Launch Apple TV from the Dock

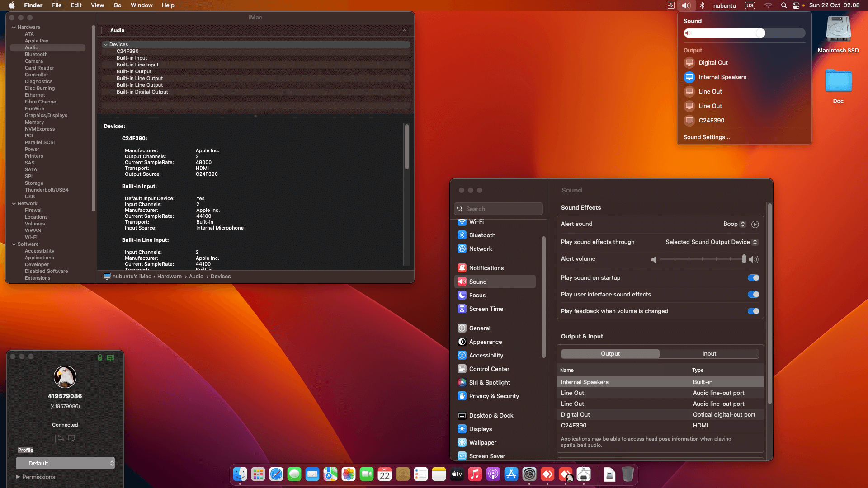tap(457, 474)
